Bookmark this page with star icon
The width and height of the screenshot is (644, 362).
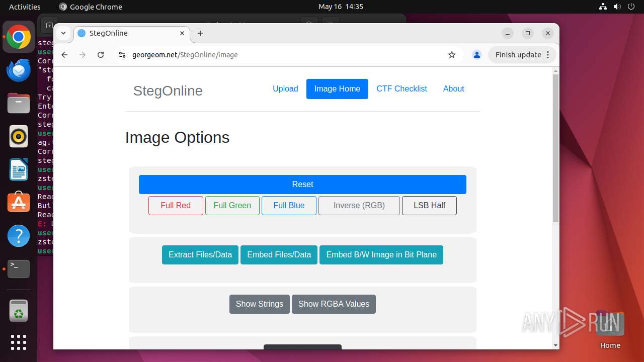coord(452,55)
